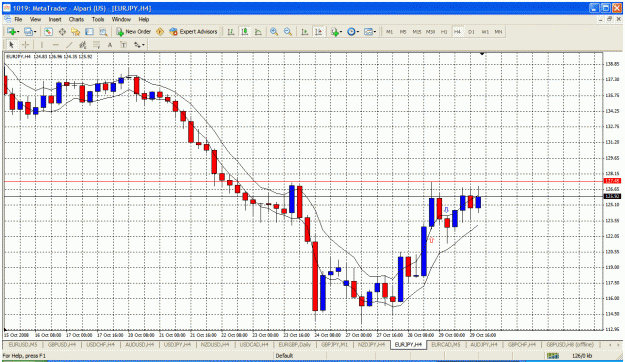The height and width of the screenshot is (362, 625).
Task: Switch to the EURCAD,M5 chart tab
Action: pos(446,344)
